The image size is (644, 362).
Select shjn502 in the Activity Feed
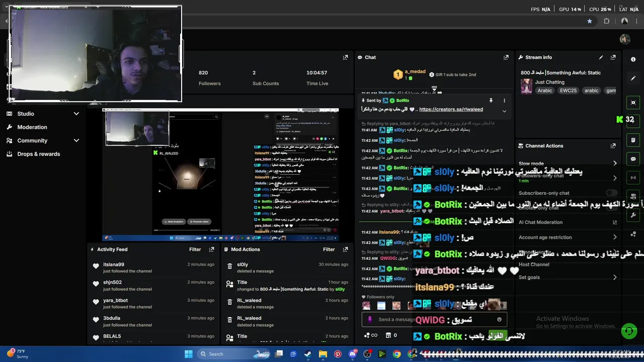point(112,283)
